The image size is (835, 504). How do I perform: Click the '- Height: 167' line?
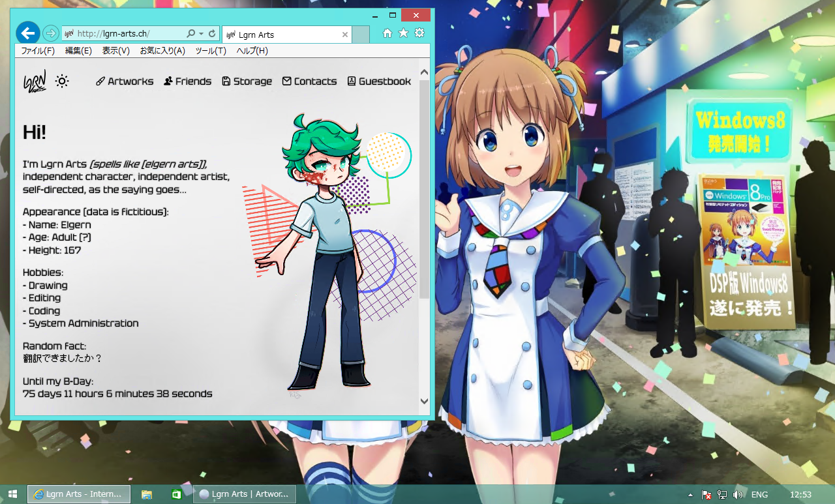52,250
